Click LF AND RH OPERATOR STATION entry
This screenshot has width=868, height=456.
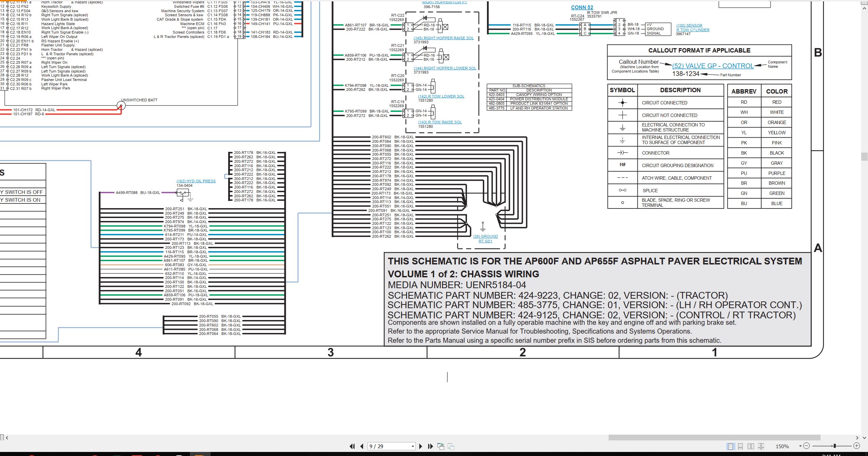[539, 108]
